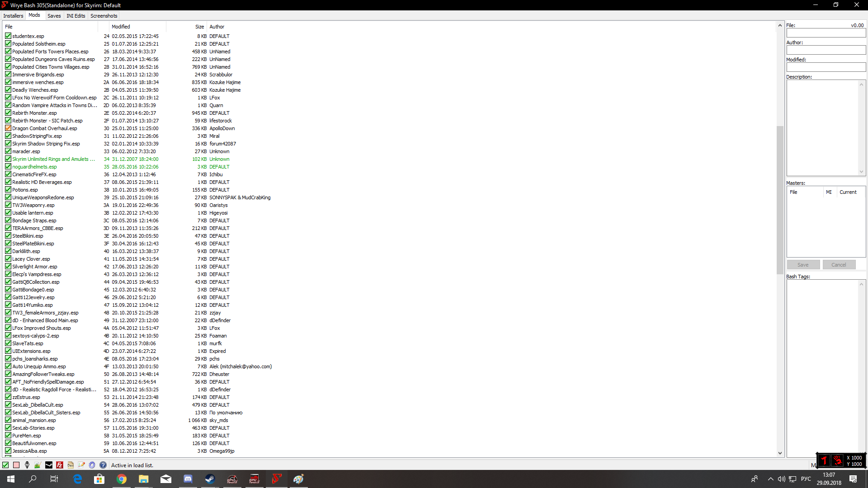The height and width of the screenshot is (488, 868).
Task: Click the blue help question mark icon
Action: (x=103, y=465)
